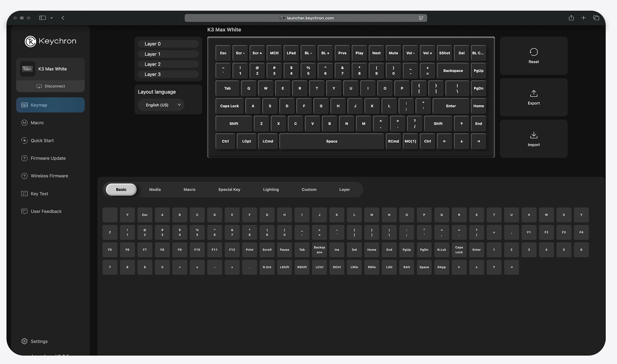This screenshot has width=617, height=364.
Task: Click the Import keymap icon
Action: point(534,135)
